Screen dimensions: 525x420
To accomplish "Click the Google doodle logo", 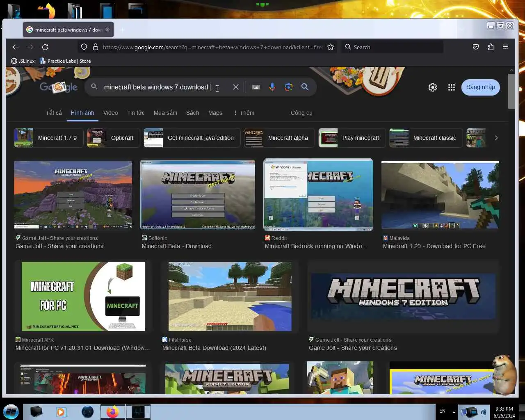I will 59,87.
